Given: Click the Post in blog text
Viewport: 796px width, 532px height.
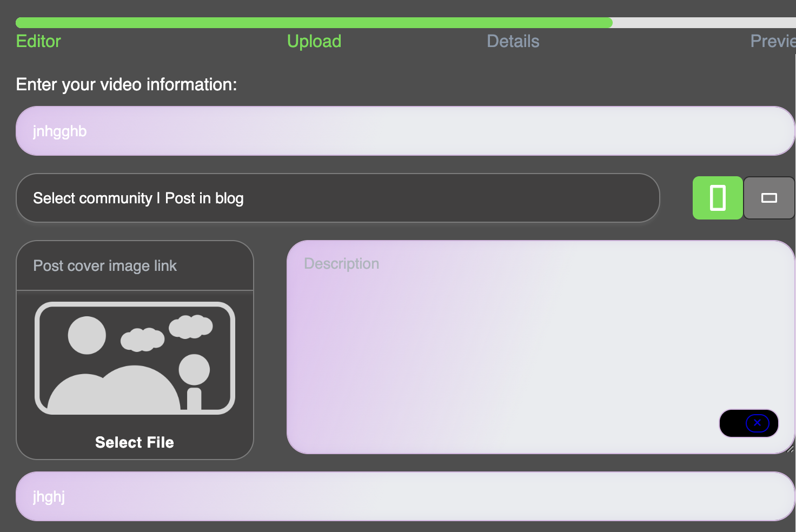Looking at the screenshot, I should tap(204, 198).
